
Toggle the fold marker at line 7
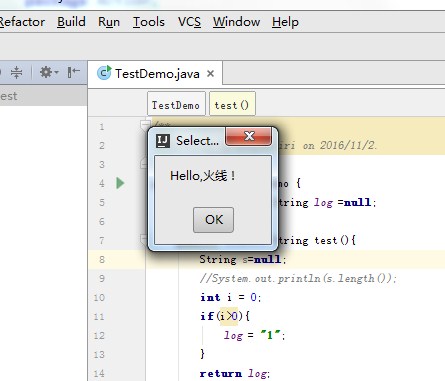(143, 238)
